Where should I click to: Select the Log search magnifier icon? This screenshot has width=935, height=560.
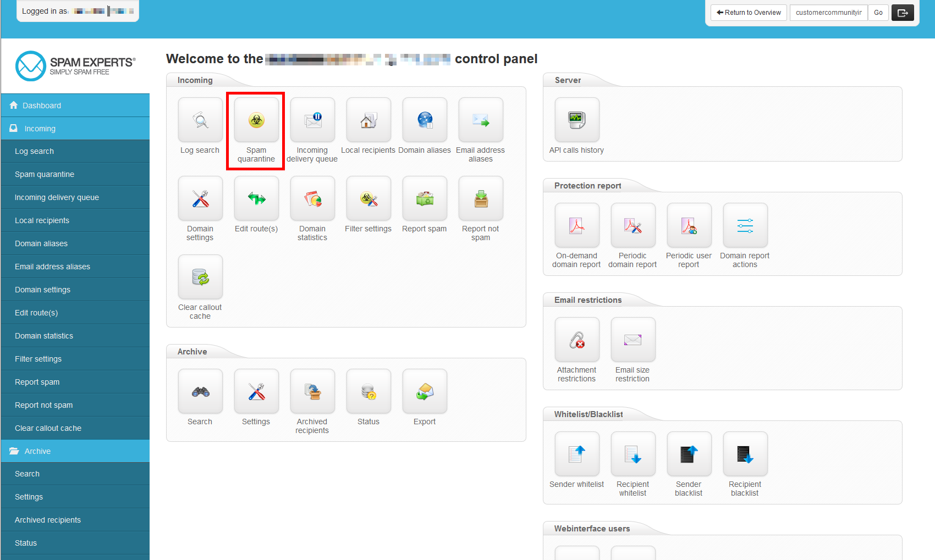(200, 120)
